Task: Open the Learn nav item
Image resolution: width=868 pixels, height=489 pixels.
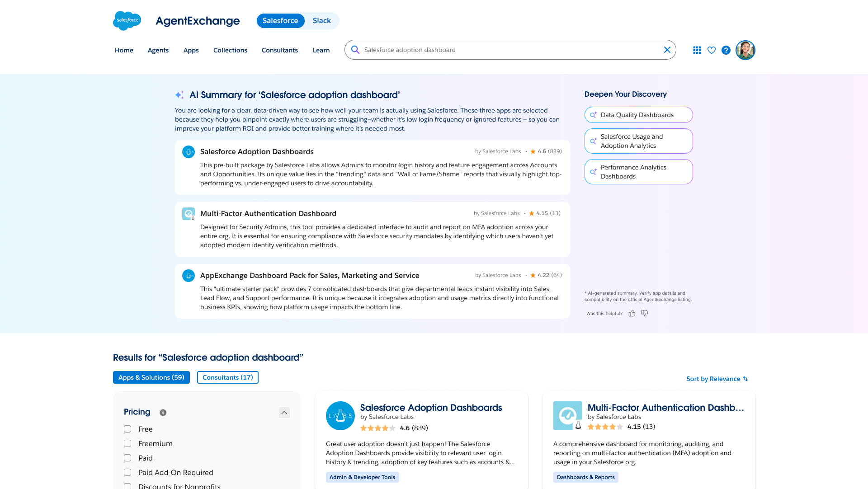Action: 321,50
